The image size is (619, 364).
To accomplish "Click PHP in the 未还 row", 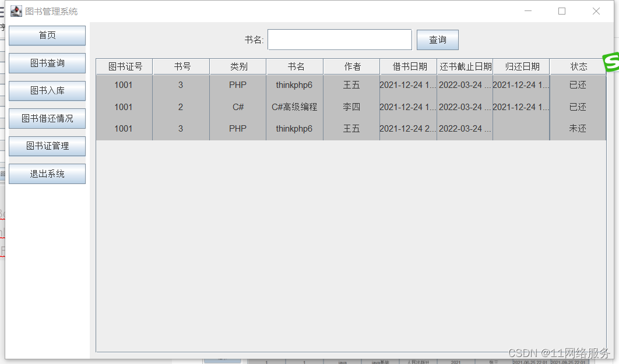I will [238, 129].
